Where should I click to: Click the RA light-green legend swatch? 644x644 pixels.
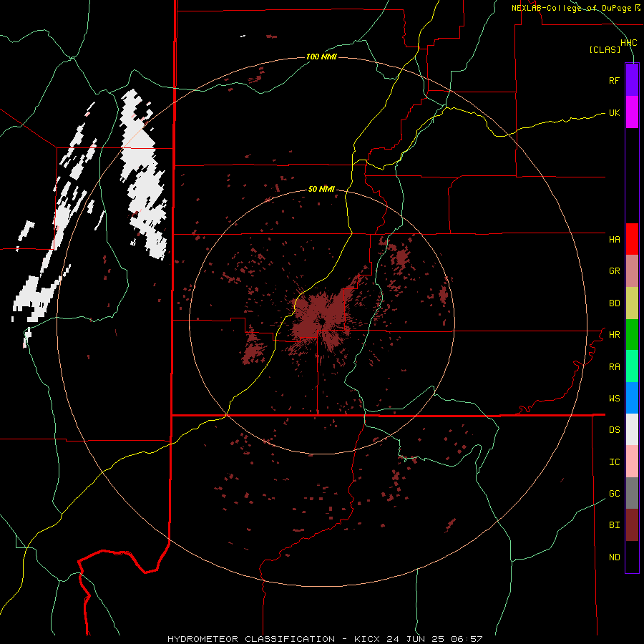[x=632, y=366]
